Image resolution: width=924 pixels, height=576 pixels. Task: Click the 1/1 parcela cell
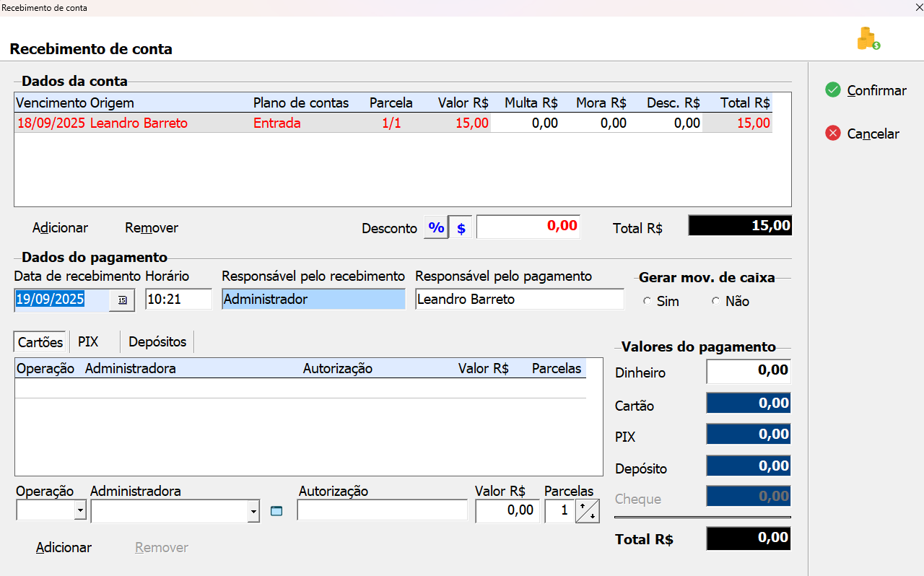391,123
